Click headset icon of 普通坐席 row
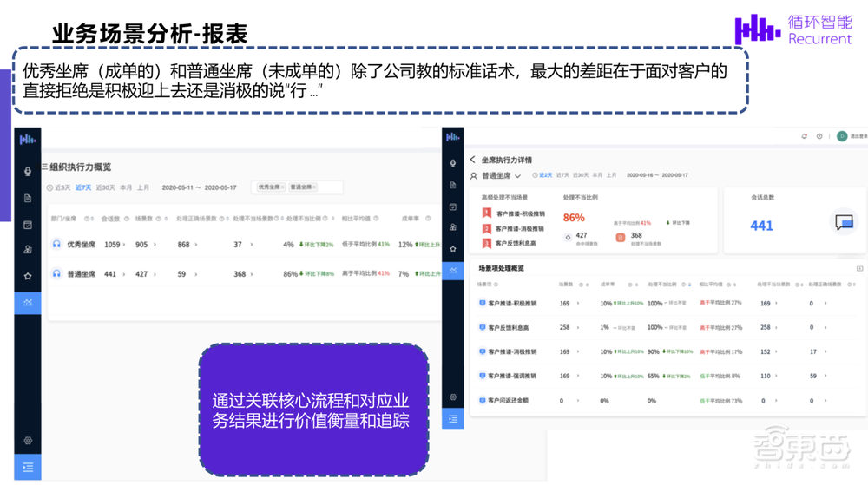 pos(56,273)
